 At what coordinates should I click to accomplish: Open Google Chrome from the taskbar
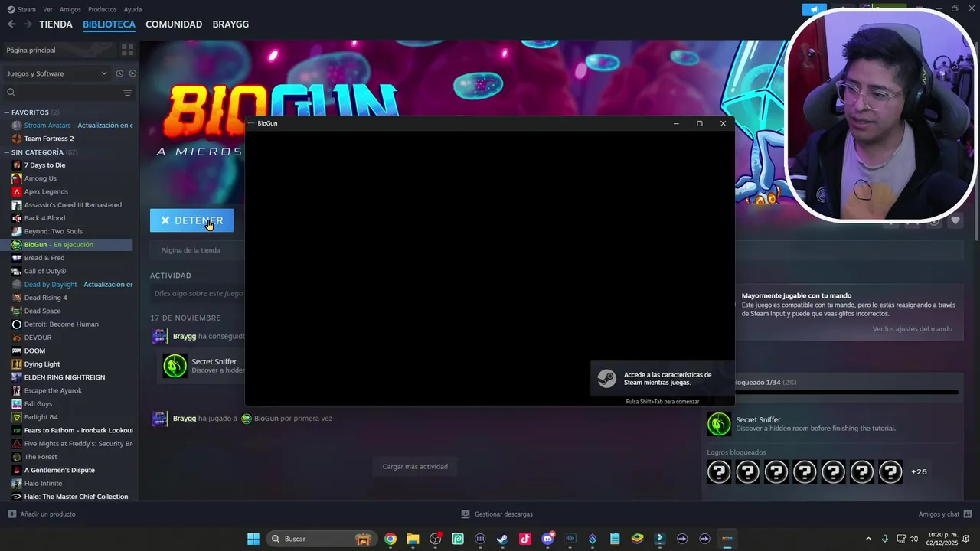pos(390,539)
